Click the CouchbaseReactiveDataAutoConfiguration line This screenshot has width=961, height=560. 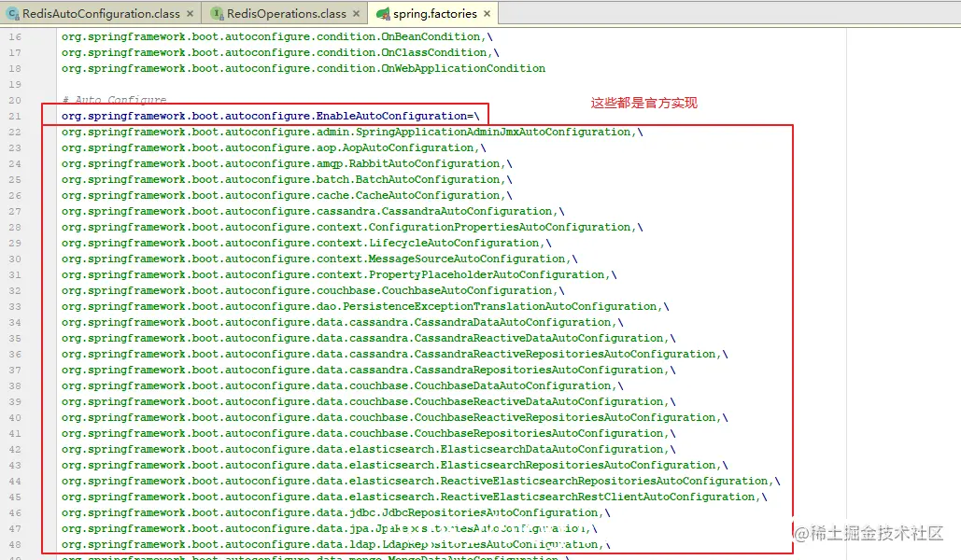(x=368, y=402)
